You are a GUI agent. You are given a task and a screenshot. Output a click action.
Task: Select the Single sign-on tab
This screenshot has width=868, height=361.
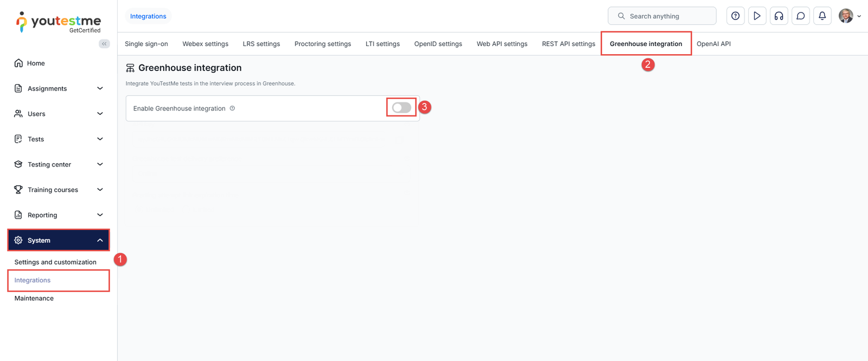146,44
